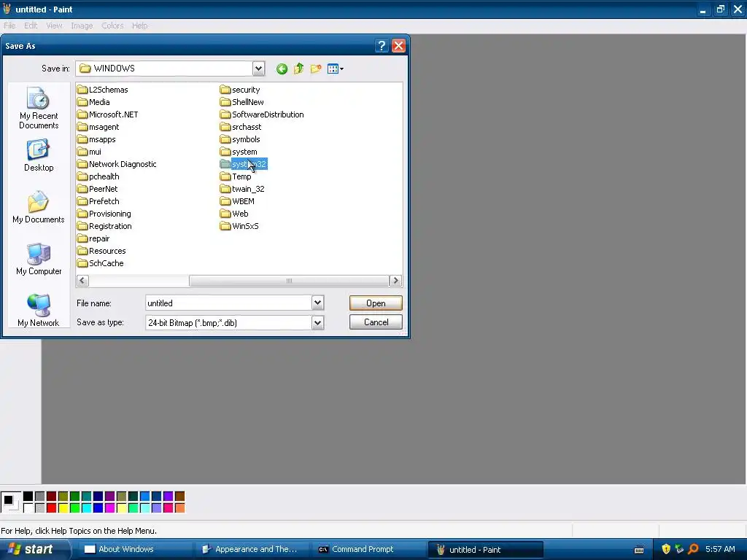Pick the red color swatch
747x560 pixels.
point(52,508)
